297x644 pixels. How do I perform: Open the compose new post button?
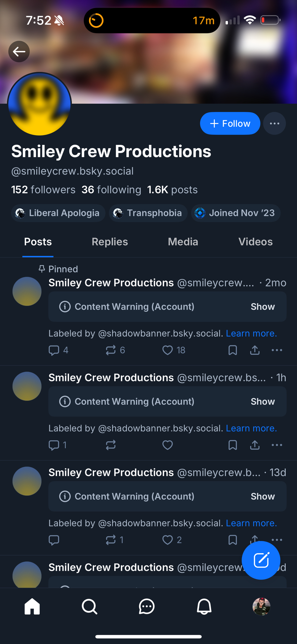261,560
